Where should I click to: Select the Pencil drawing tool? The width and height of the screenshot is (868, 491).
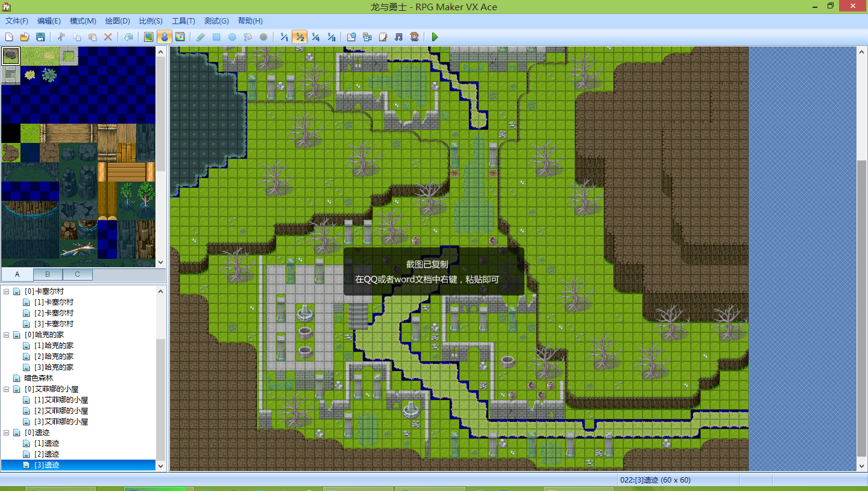pyautogui.click(x=201, y=37)
